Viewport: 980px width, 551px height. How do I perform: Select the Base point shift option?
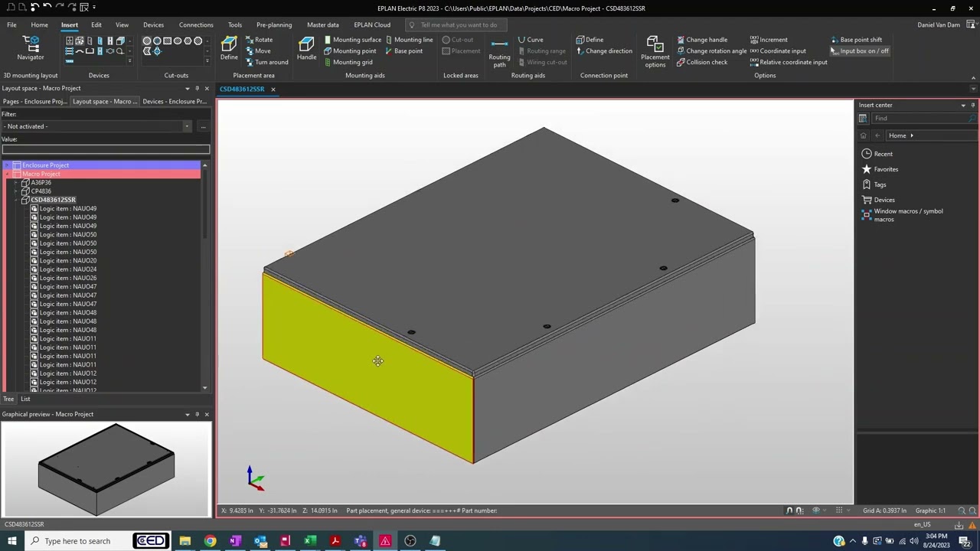(x=857, y=40)
